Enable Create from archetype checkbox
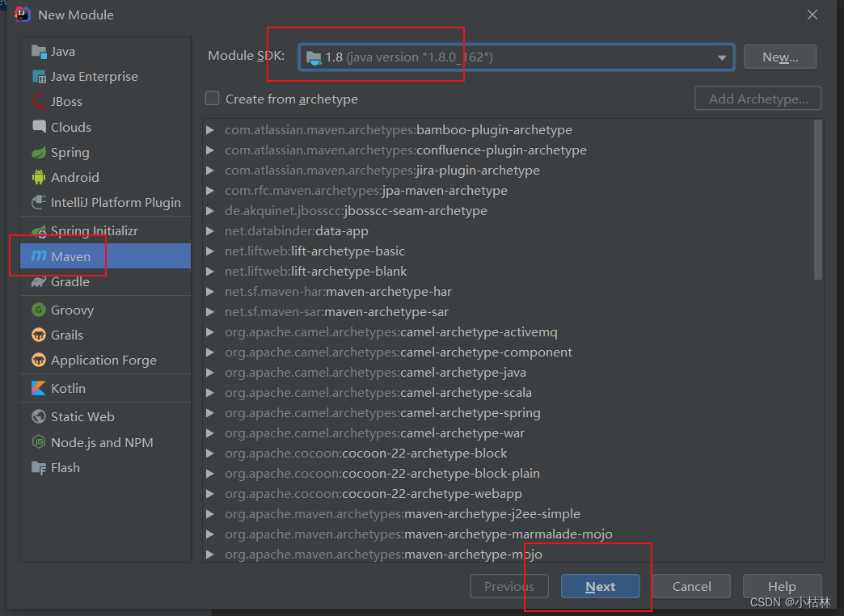 click(x=212, y=99)
